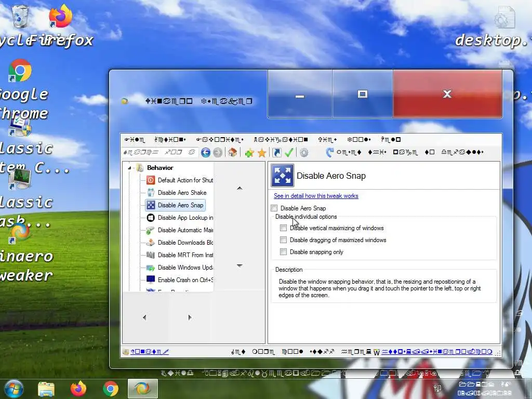Click the grey forward navigation arrow
This screenshot has width=532, height=399.
[218, 153]
